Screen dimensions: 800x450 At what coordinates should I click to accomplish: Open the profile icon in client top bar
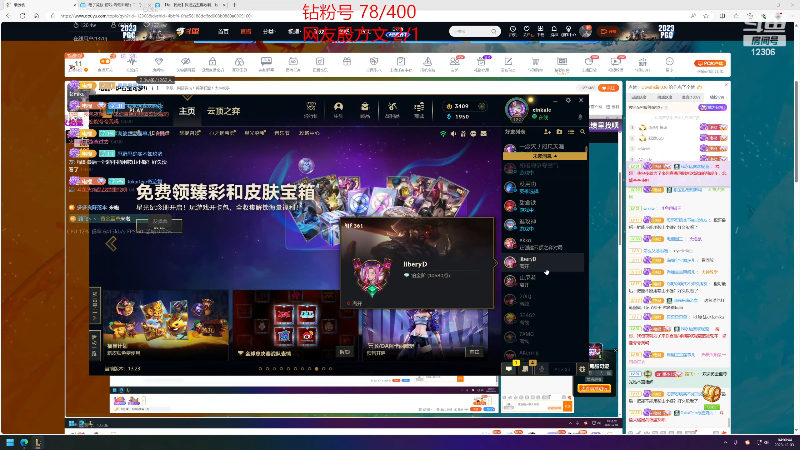(338, 109)
